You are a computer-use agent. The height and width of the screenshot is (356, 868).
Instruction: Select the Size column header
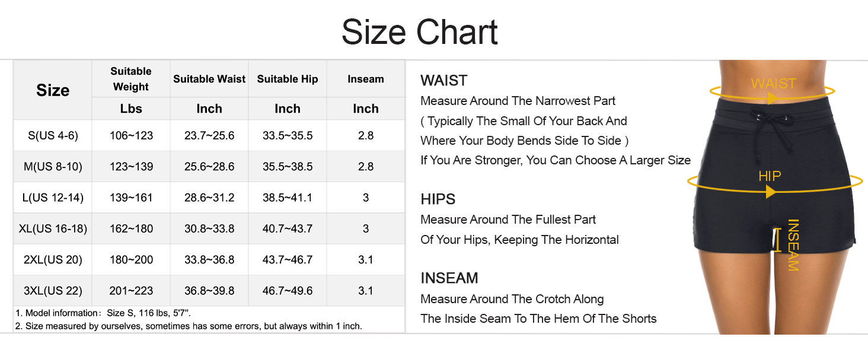click(53, 90)
